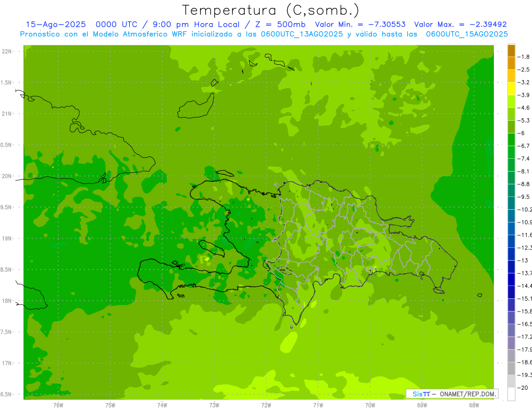Pick the lime swatch between -3.9 and -4.6
532x411 pixels.
pyautogui.click(x=511, y=102)
